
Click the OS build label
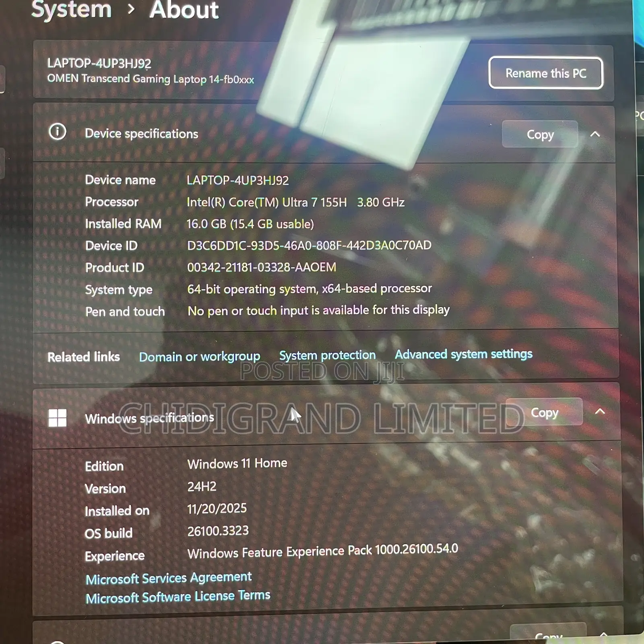(109, 533)
